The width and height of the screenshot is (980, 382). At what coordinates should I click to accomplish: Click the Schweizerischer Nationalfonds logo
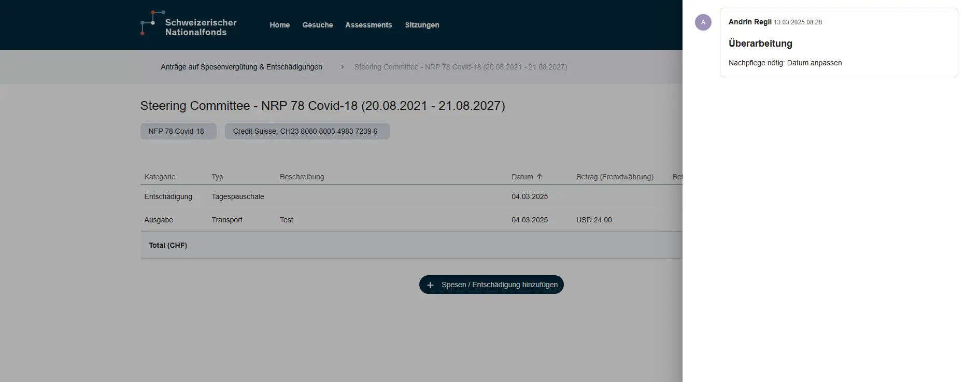click(x=188, y=24)
